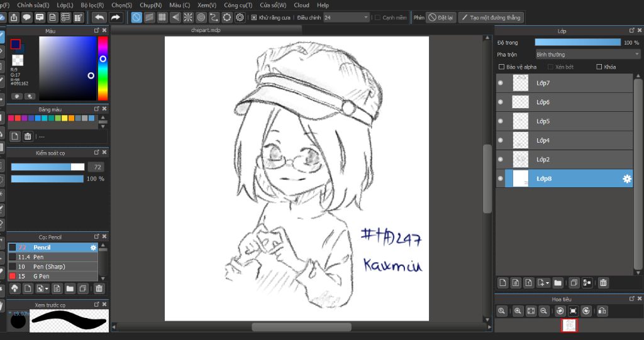
Task: Zoom out using navigator magnifier minus
Action: (x=544, y=311)
